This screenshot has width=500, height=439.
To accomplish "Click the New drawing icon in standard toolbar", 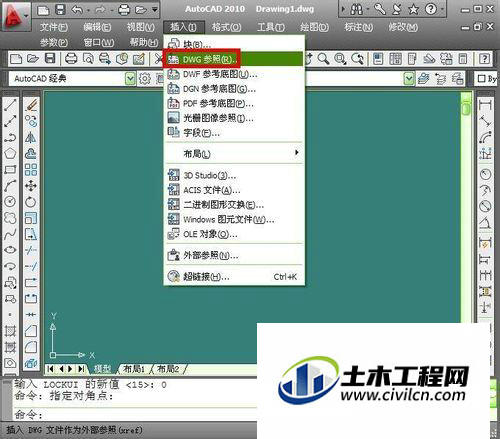I will click(x=16, y=59).
